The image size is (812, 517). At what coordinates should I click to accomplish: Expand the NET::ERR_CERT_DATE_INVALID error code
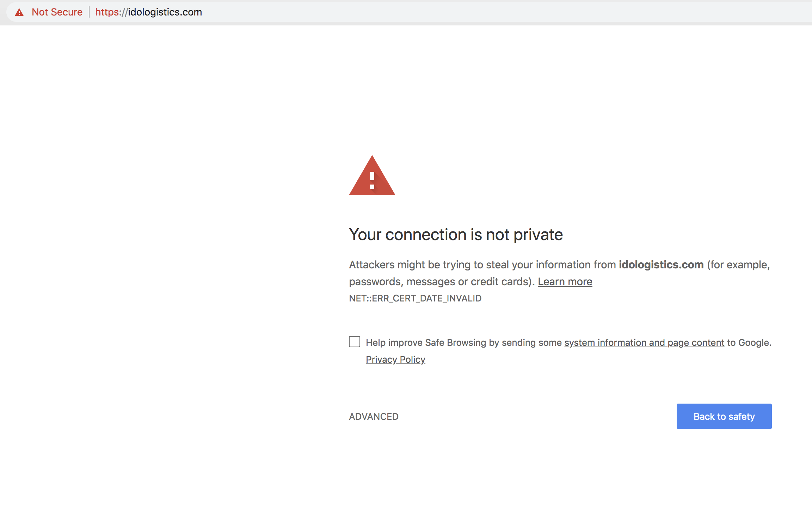415,298
